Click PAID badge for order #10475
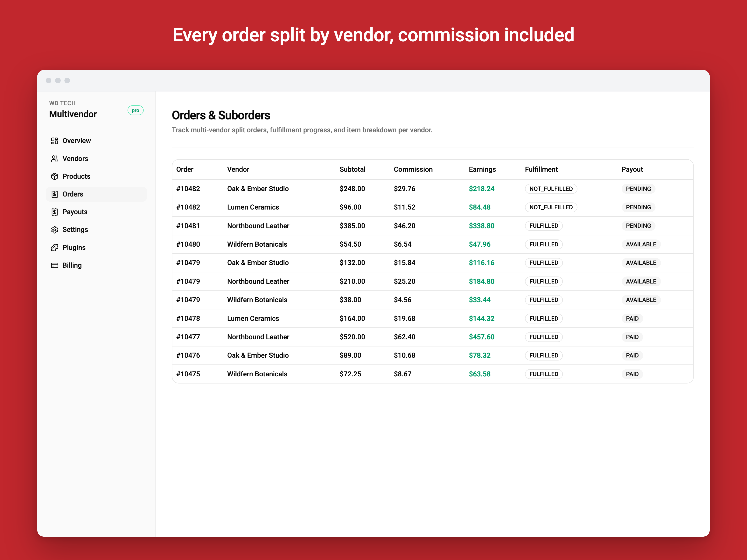Screen dimensions: 747x560 tap(632, 374)
